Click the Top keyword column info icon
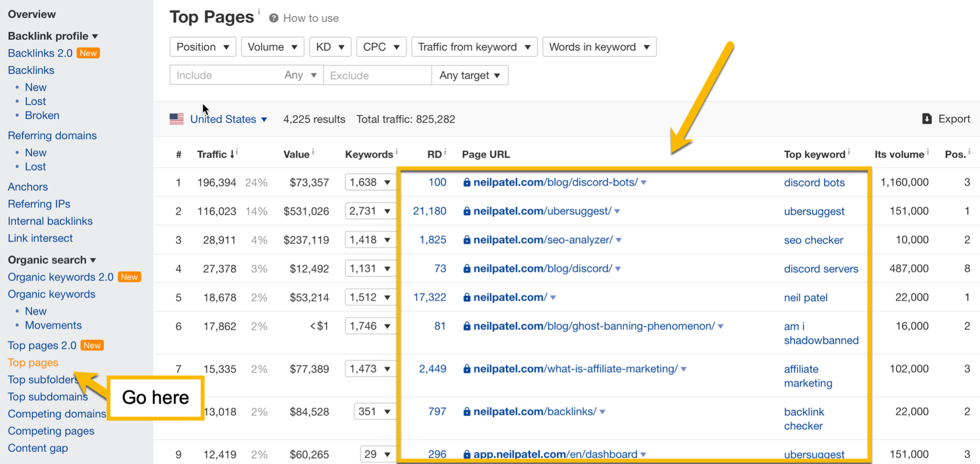 849,152
